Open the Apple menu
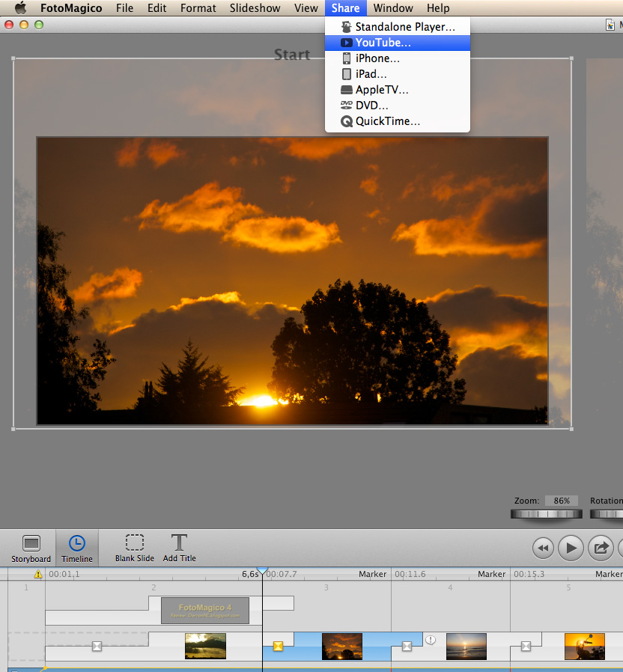This screenshot has width=623, height=672. [20, 7]
